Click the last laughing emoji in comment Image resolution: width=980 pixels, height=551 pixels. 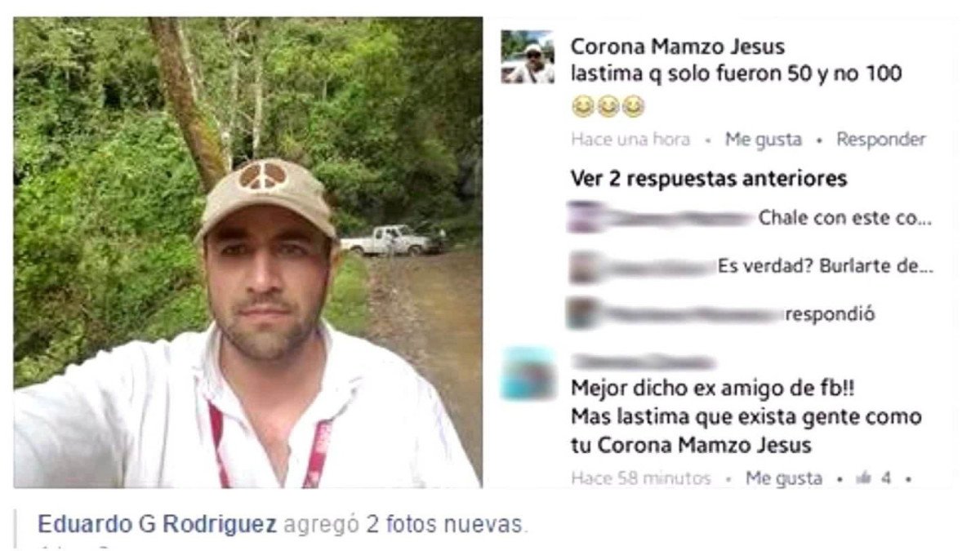(635, 105)
